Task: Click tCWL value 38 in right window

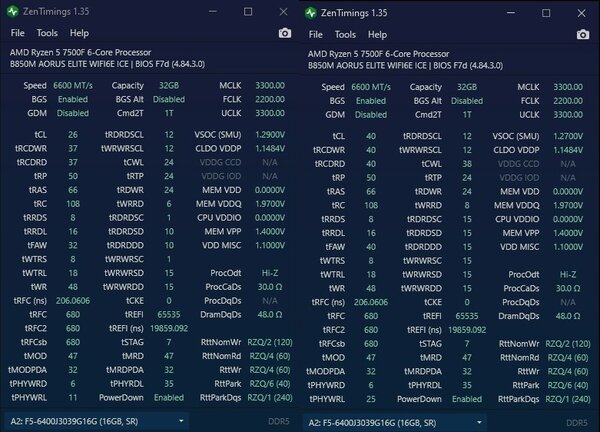Action: pos(467,164)
